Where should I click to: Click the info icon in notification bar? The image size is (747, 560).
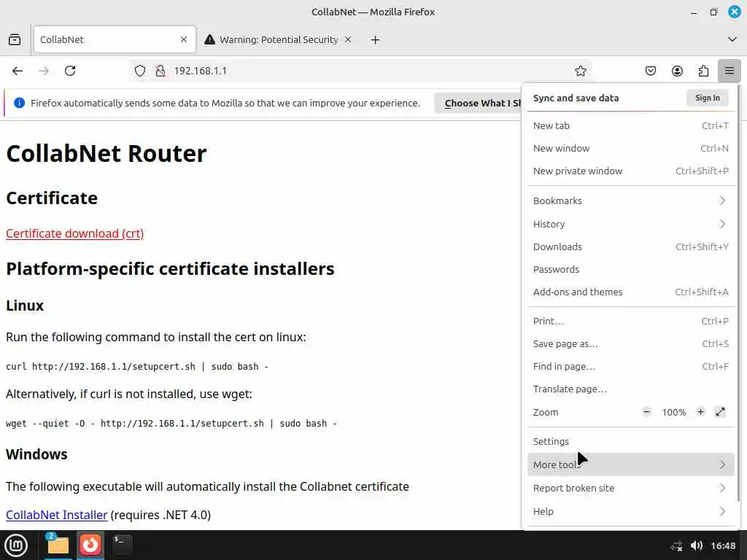point(19,103)
